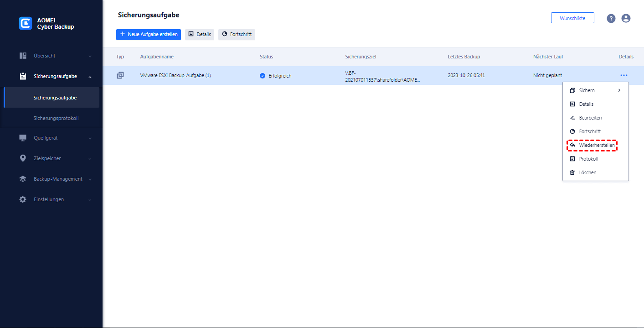Click the Zielspeicher location pin icon

tap(23, 158)
